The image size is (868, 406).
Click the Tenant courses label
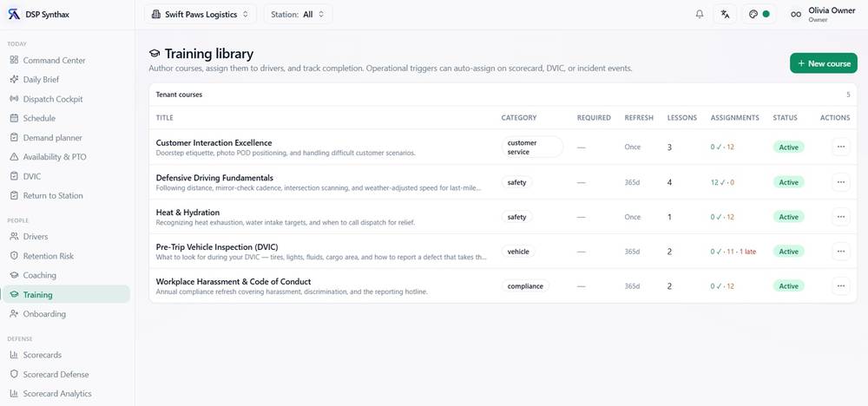click(180, 95)
